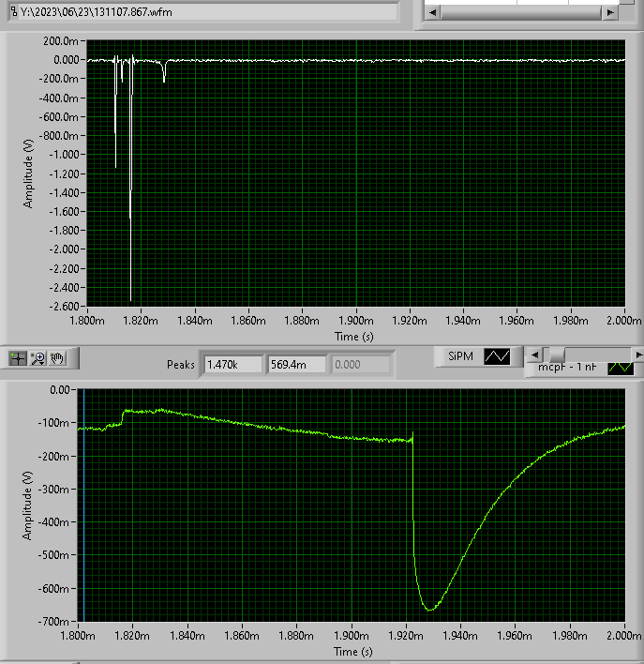The width and height of the screenshot is (644, 664).
Task: Click the first Peaks value 1.470k
Action: pyautogui.click(x=232, y=365)
